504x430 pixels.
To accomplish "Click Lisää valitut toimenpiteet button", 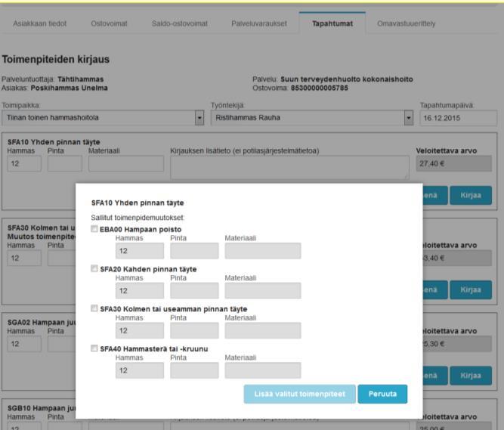I will click(x=299, y=394).
